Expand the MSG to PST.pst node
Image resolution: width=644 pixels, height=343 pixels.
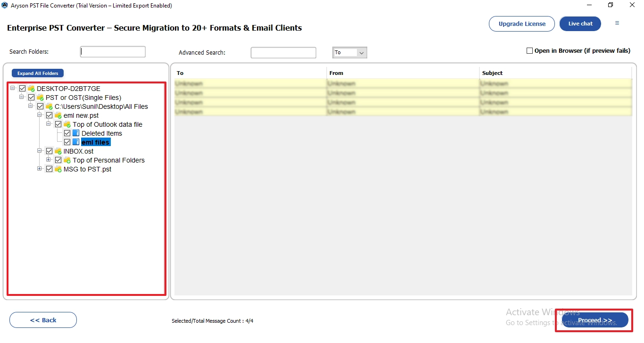(40, 169)
